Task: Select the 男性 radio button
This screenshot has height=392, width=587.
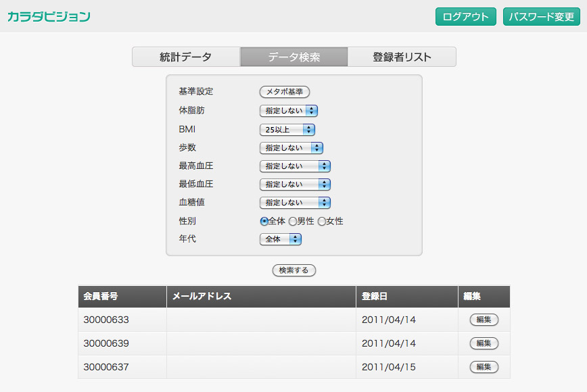Action: click(293, 222)
